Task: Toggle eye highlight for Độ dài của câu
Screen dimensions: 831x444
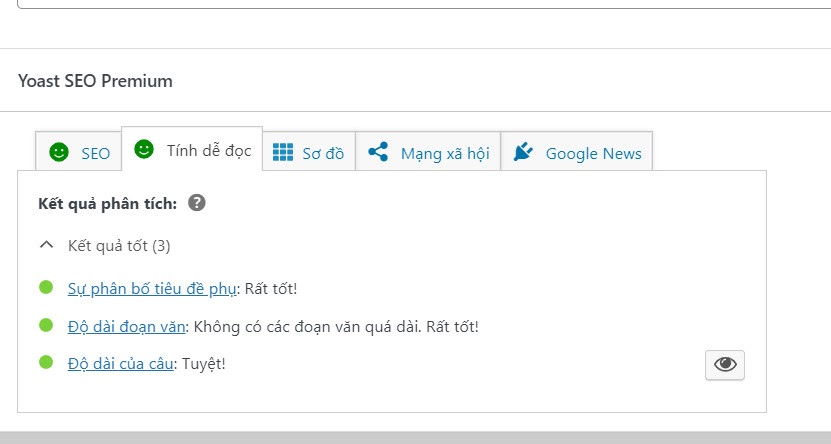Action: click(x=724, y=365)
